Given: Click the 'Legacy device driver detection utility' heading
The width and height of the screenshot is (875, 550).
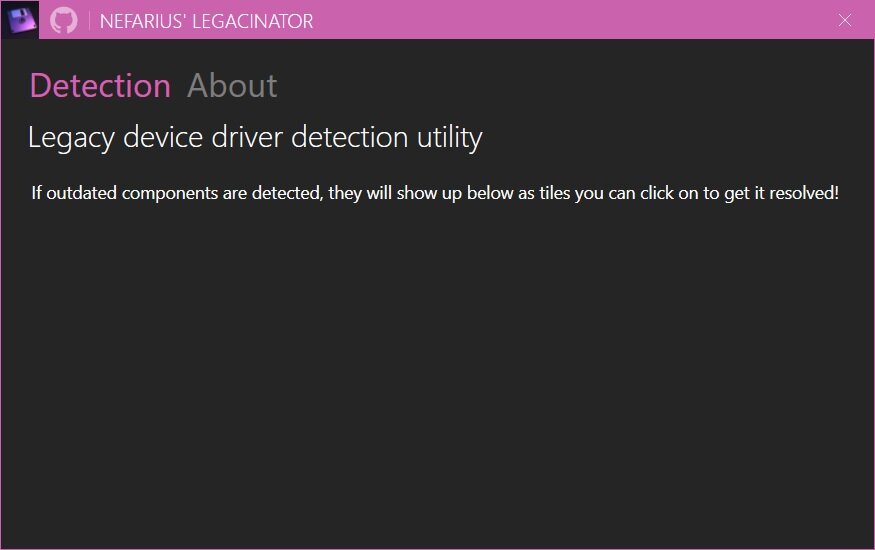Looking at the screenshot, I should point(255,137).
